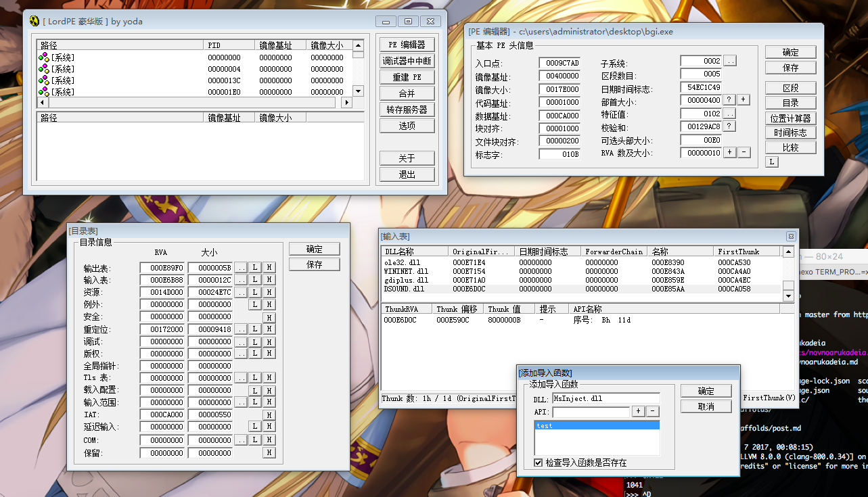The height and width of the screenshot is (497, 868).
Task: Click the FirstThunk column header in 输入表
Action: point(748,252)
